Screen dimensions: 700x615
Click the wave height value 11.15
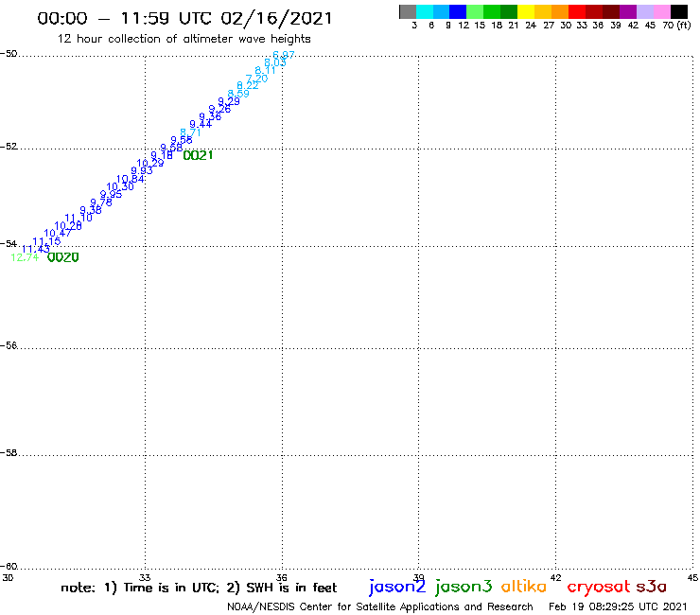pos(46,241)
